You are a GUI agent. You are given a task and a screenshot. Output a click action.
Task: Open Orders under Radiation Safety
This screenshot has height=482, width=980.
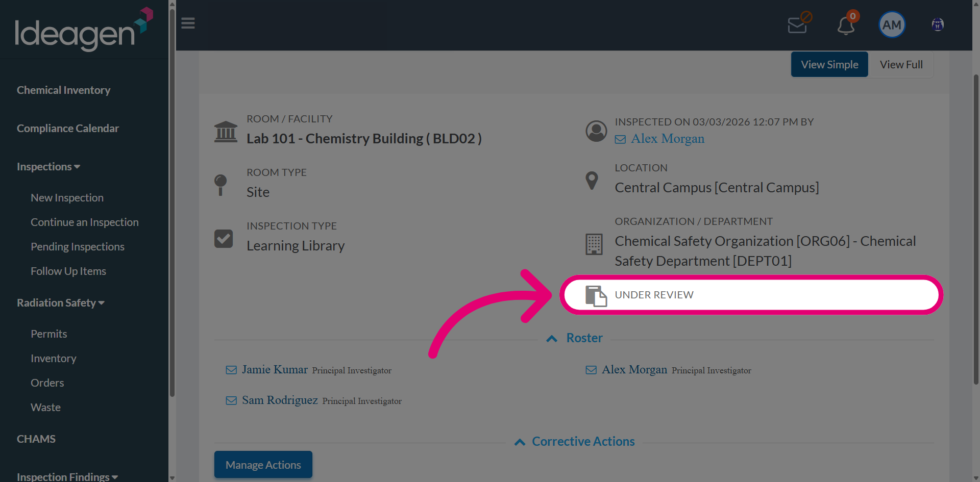[47, 383]
